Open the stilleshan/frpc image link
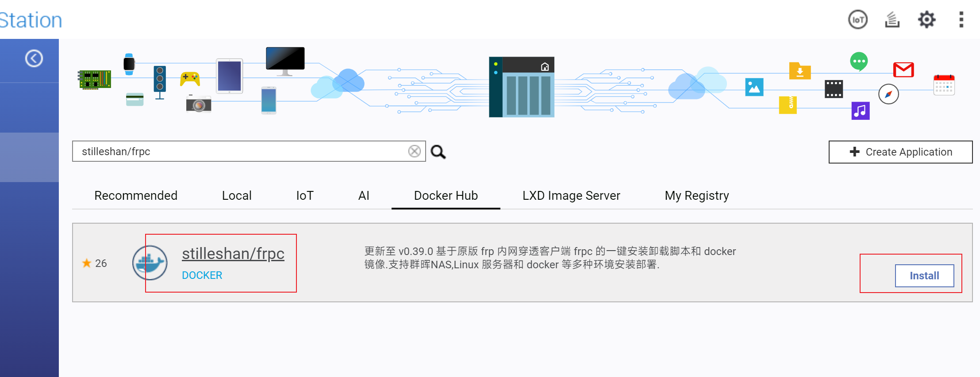The image size is (980, 377). click(233, 254)
